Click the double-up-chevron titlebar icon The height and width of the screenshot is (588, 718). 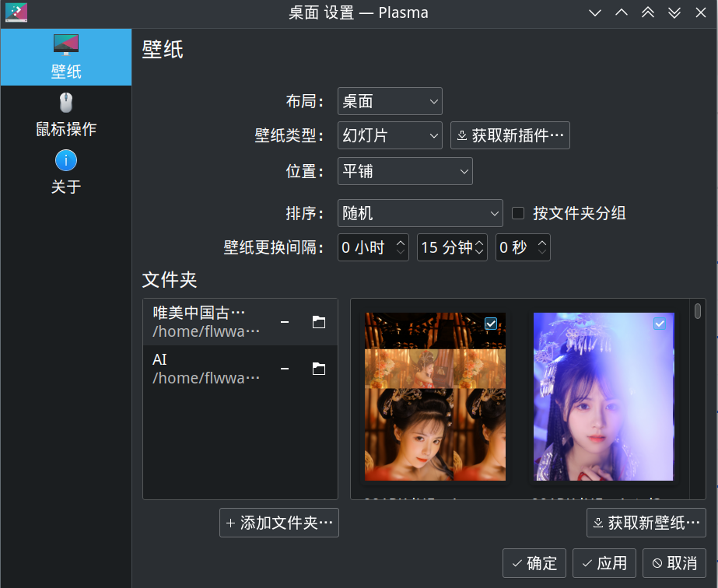[648, 12]
